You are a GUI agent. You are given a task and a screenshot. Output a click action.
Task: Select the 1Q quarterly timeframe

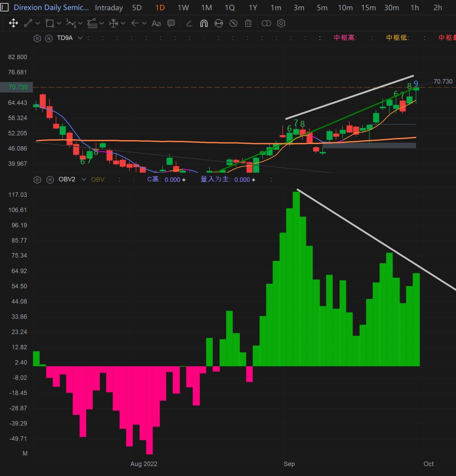[230, 8]
